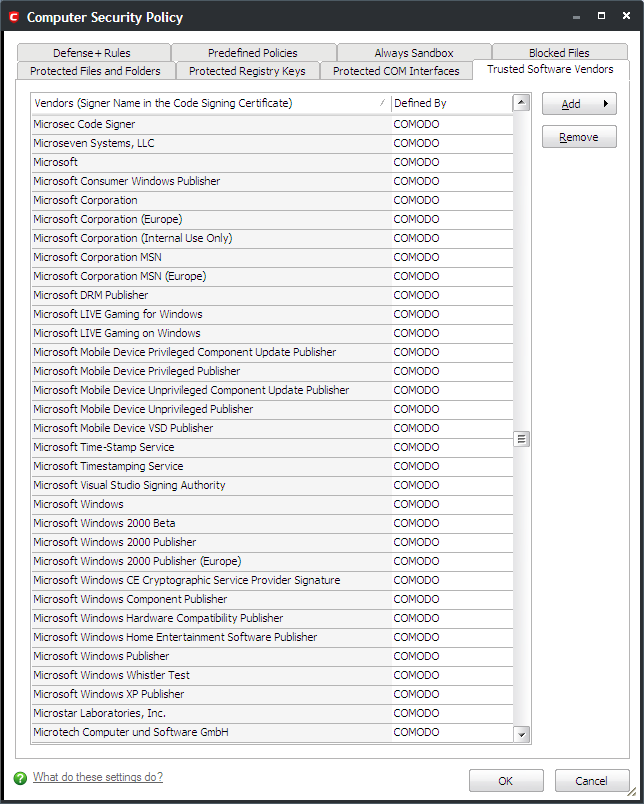The width and height of the screenshot is (644, 804).
Task: Minimize the Computer Security Policy window
Action: click(577, 16)
